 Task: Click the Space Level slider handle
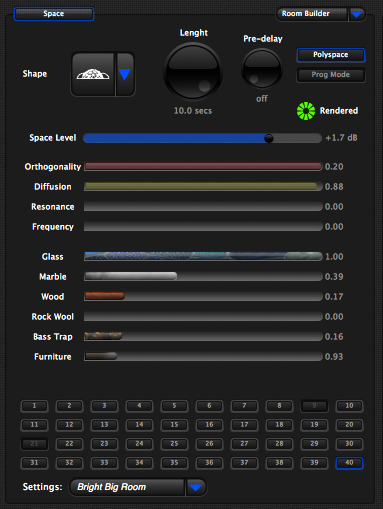pos(268,138)
